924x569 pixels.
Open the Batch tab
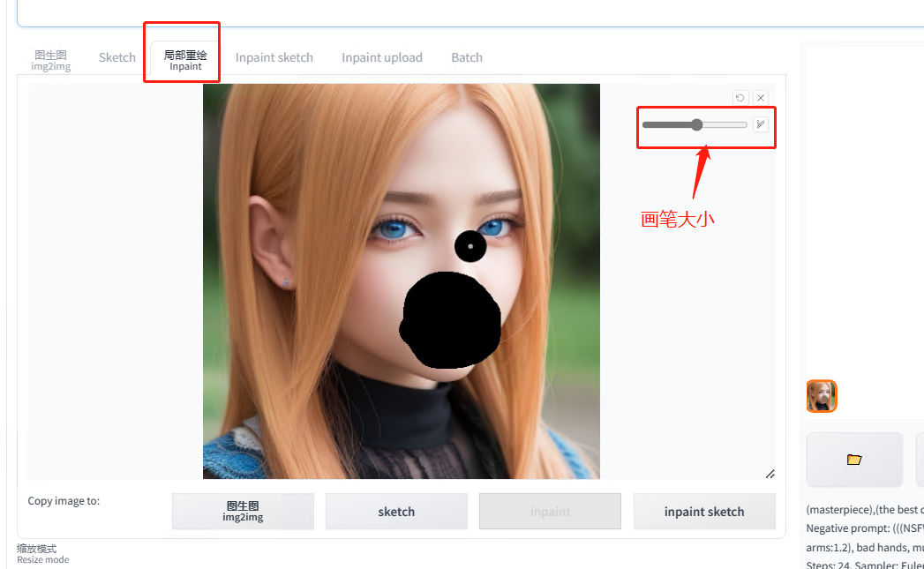click(466, 57)
